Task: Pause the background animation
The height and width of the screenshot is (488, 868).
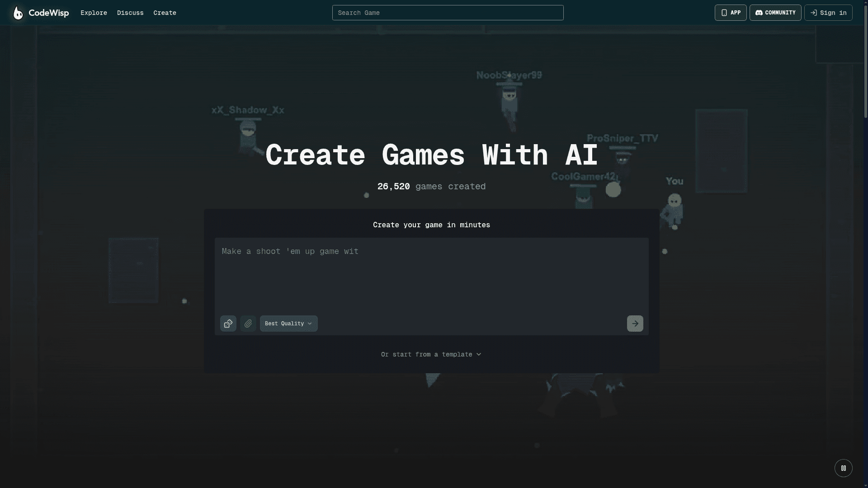Action: click(844, 468)
